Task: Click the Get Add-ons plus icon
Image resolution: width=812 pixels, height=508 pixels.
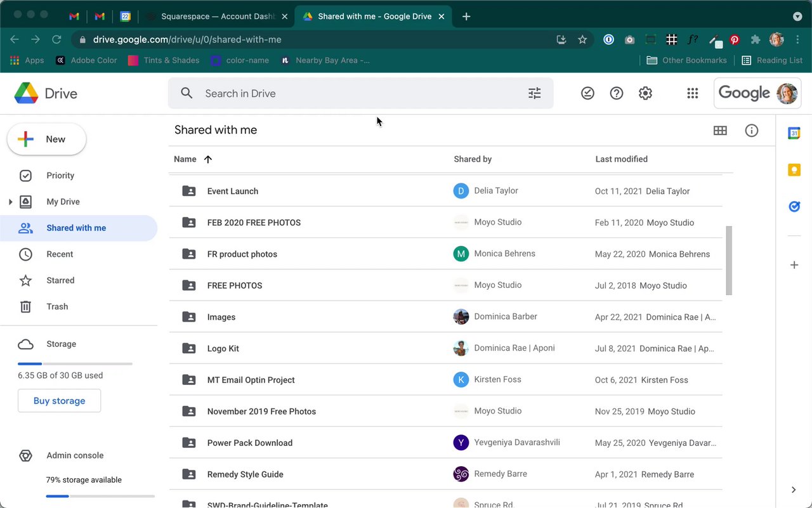Action: (x=794, y=265)
